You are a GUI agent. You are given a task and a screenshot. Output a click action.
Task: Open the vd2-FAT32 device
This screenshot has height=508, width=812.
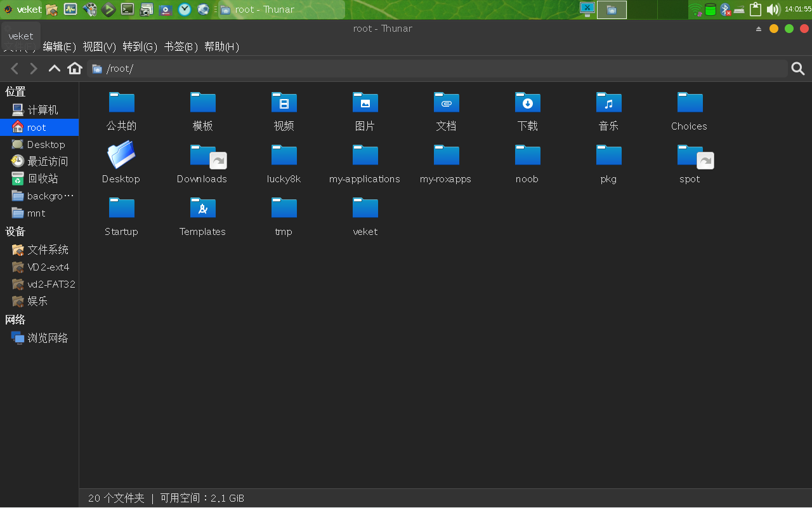pyautogui.click(x=39, y=284)
